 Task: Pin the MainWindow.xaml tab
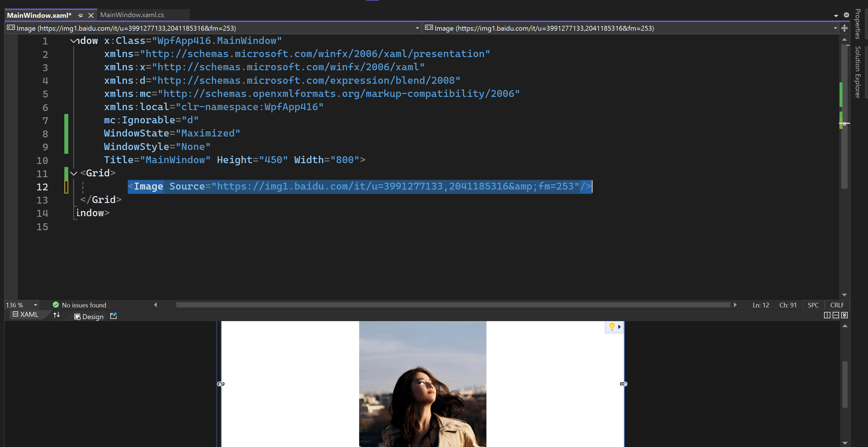[80, 15]
